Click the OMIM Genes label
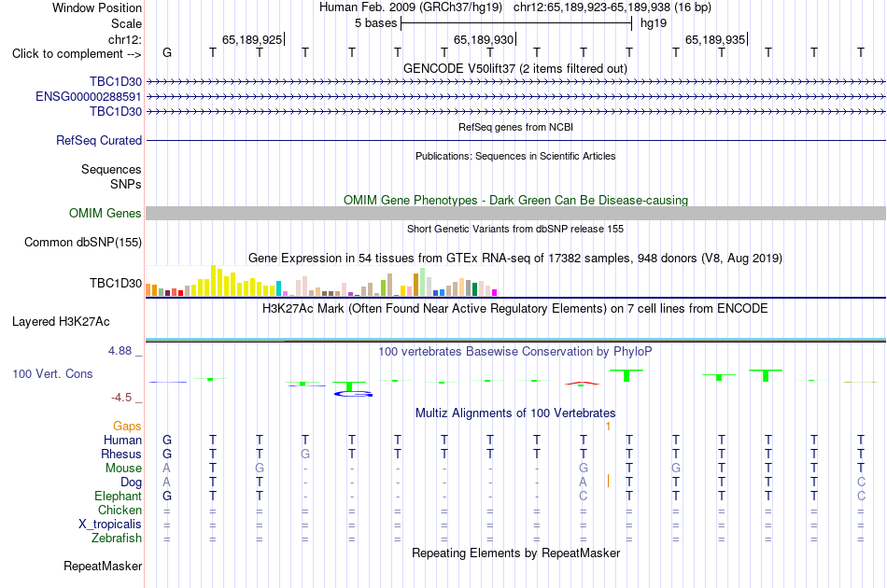This screenshot has height=588, width=887. pyautogui.click(x=105, y=213)
